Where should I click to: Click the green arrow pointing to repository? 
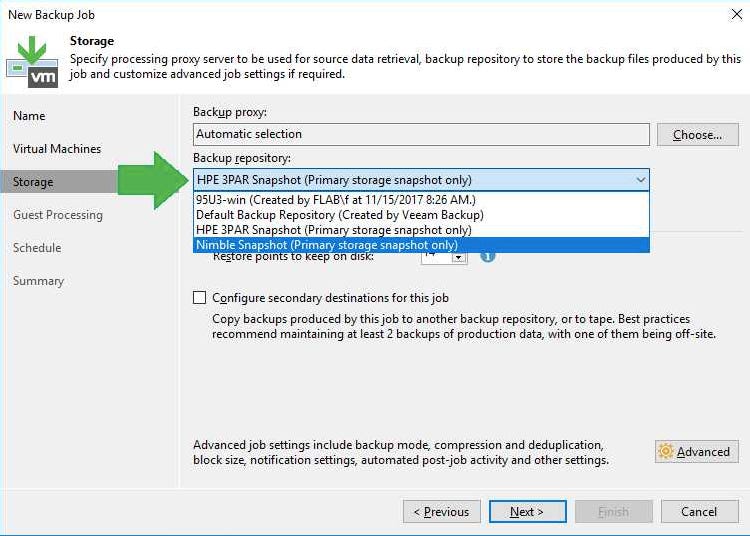(153, 180)
